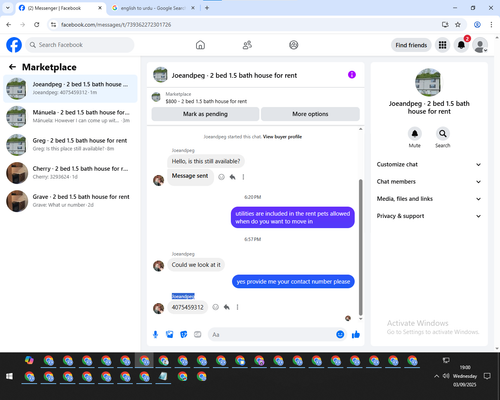This screenshot has height=400, width=500.
Task: Open Cherry conversation in list
Action: pos(70,173)
